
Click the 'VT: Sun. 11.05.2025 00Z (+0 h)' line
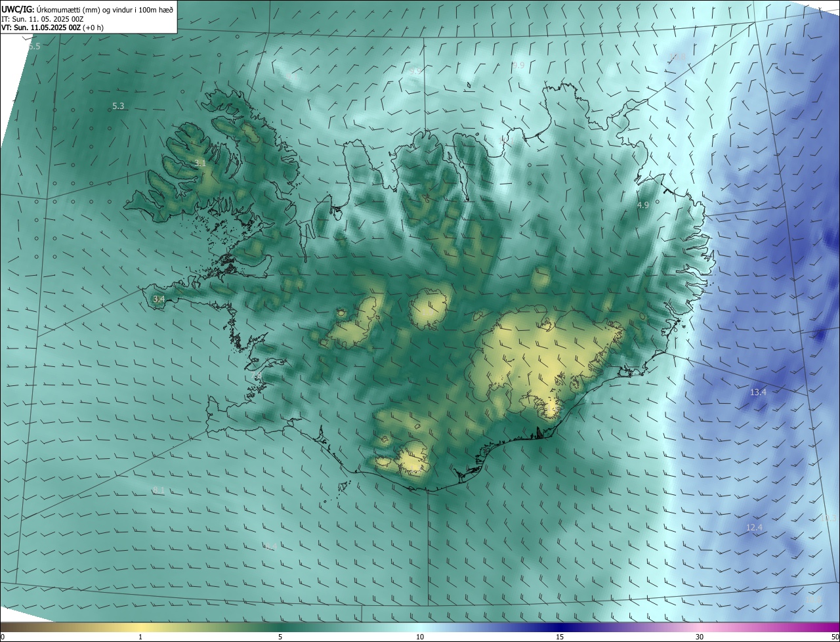pyautogui.click(x=52, y=28)
